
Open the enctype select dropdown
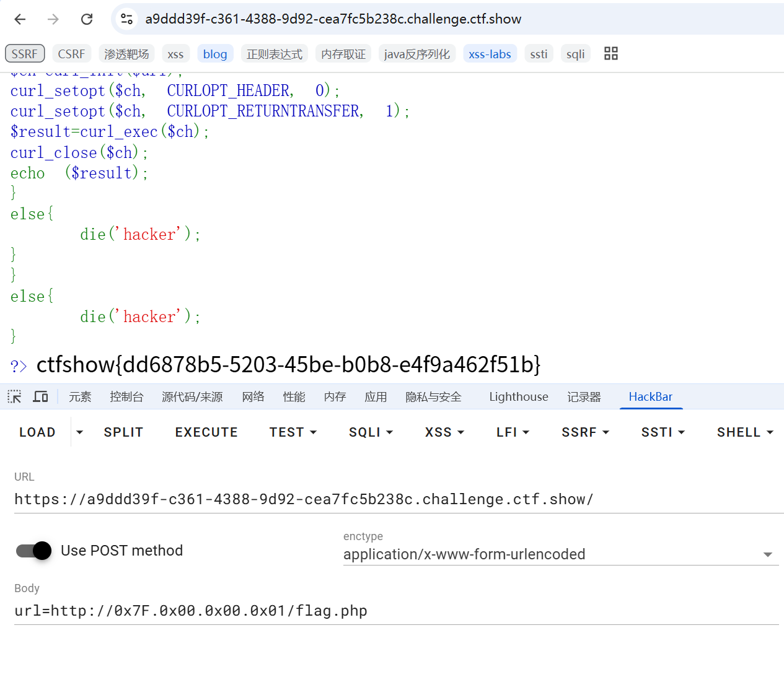(561, 554)
